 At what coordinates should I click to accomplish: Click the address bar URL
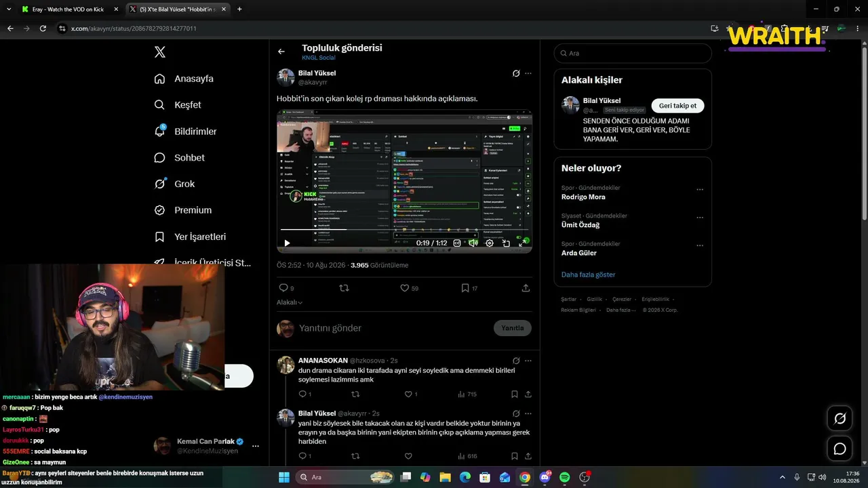[134, 28]
